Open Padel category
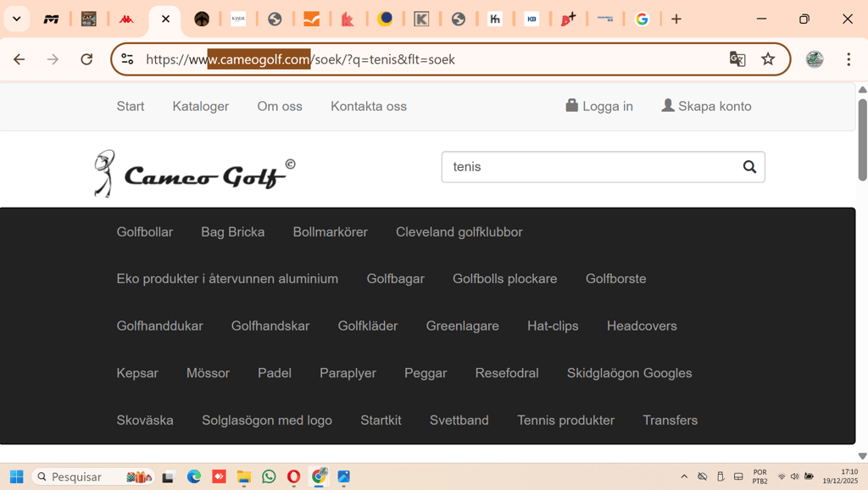 [274, 373]
